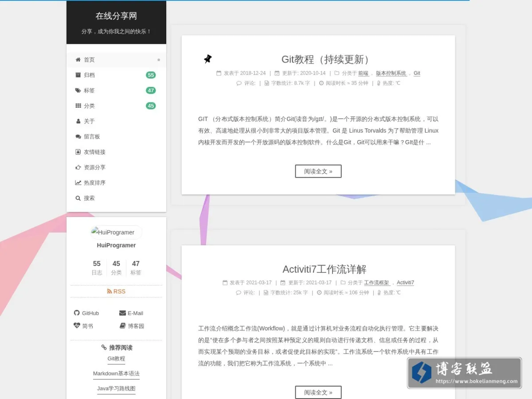Click the HuiProgramer avatar image

(116, 232)
